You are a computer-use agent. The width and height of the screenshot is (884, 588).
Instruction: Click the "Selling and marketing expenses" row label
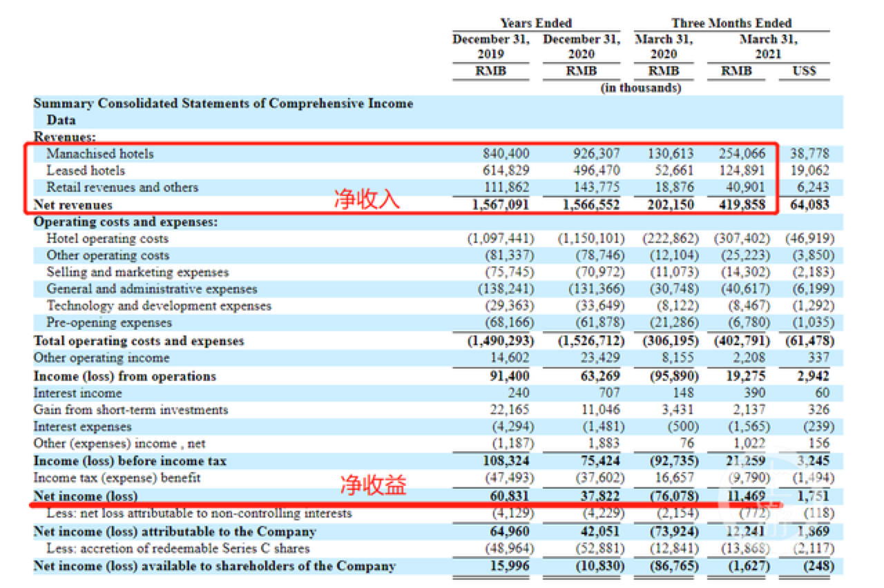coord(137,272)
